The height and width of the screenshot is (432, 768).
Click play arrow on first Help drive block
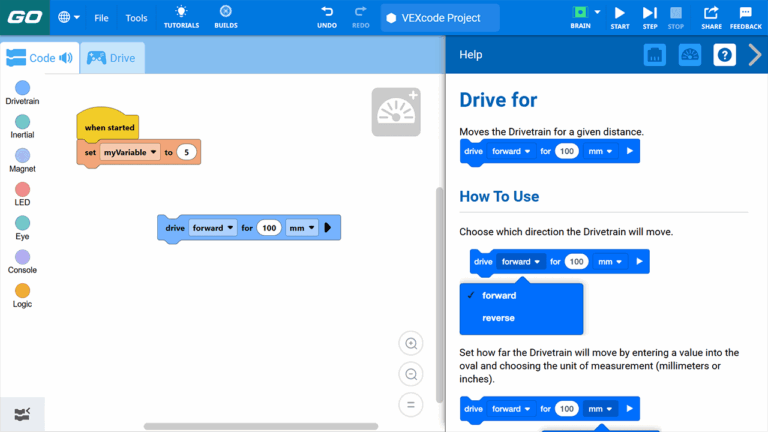coord(629,151)
